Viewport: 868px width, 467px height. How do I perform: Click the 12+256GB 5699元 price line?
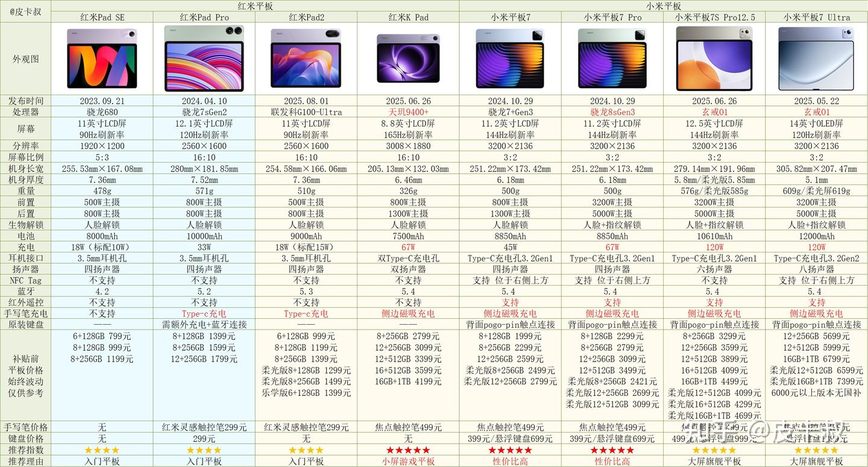click(817, 336)
